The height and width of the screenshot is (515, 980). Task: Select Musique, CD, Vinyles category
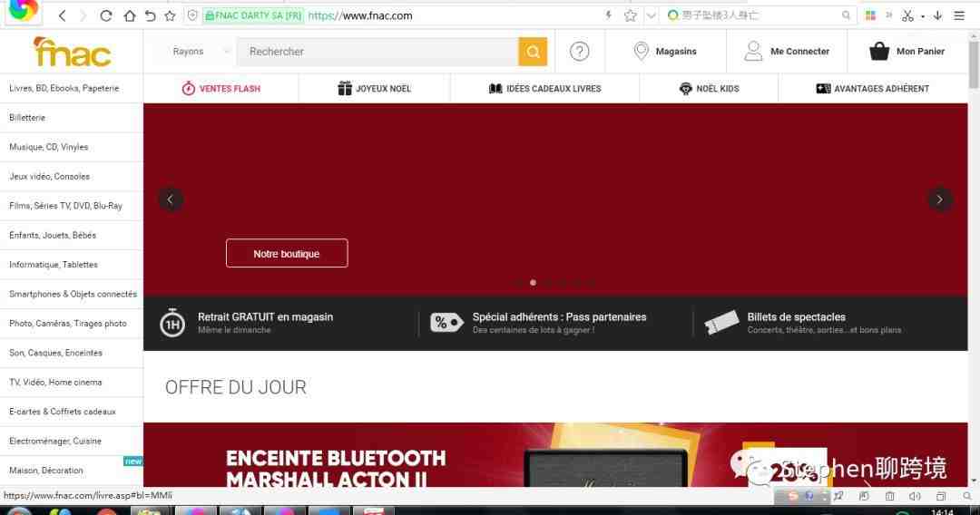[x=72, y=147]
